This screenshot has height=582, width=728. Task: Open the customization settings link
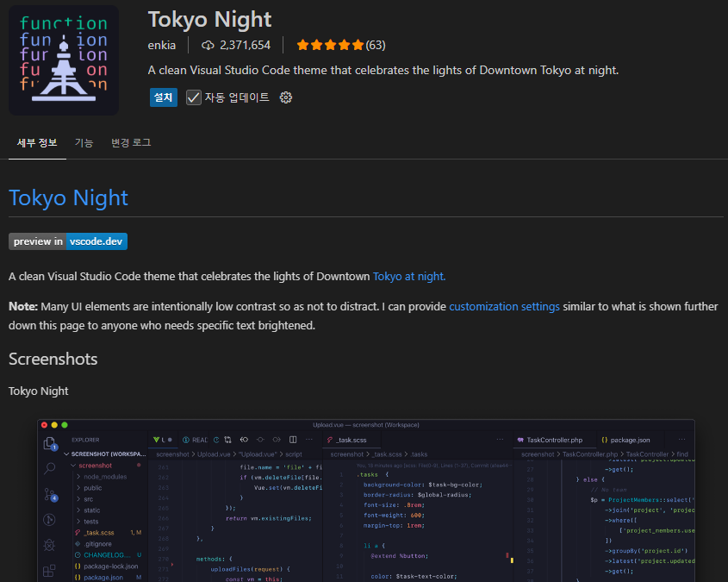click(504, 307)
